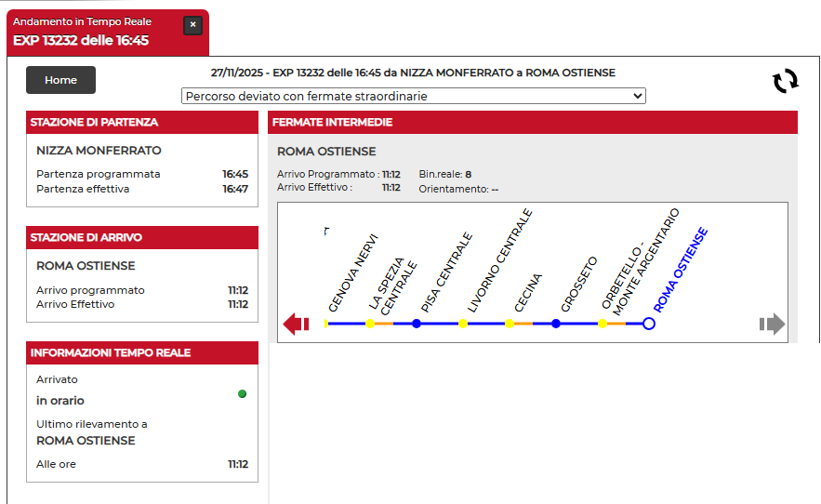The width and height of the screenshot is (821, 504).
Task: Open the Percorso deviato route dropdown
Action: point(413,96)
